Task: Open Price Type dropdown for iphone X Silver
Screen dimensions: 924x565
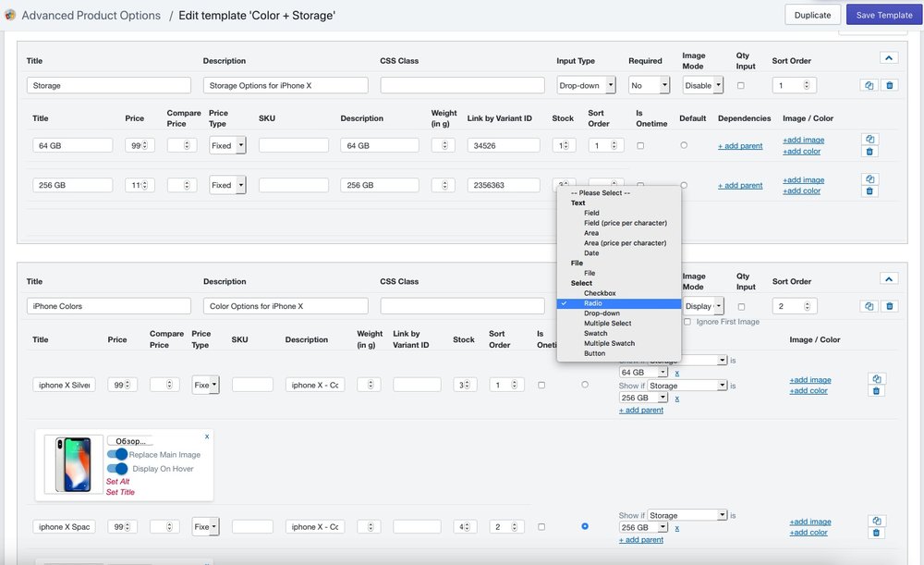Action: tap(206, 385)
